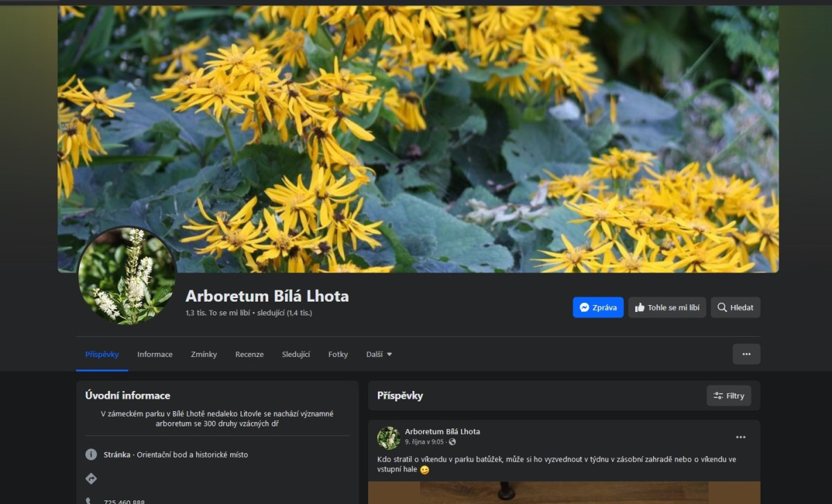832x504 pixels.
Task: Click Orientační bod a historické místo category
Action: 192,455
